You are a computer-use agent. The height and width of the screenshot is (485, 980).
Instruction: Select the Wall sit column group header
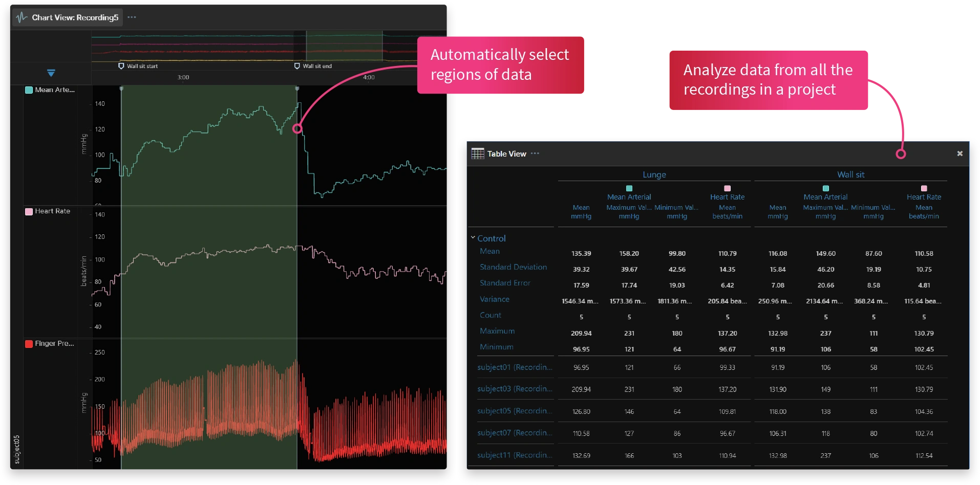pos(850,174)
